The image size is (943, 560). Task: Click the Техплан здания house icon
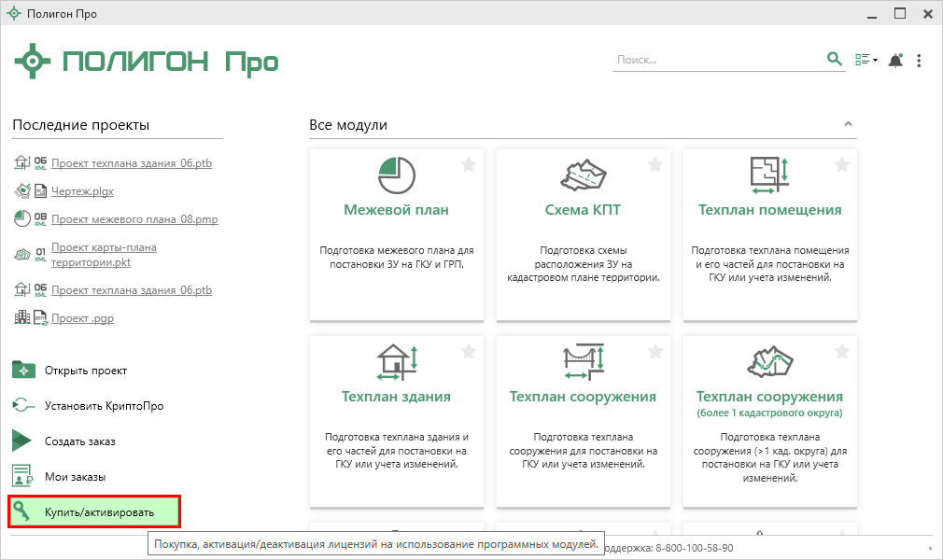point(397,361)
